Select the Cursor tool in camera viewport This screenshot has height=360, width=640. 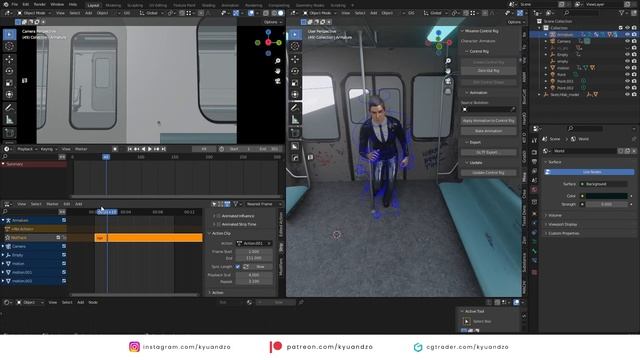pos(9,46)
